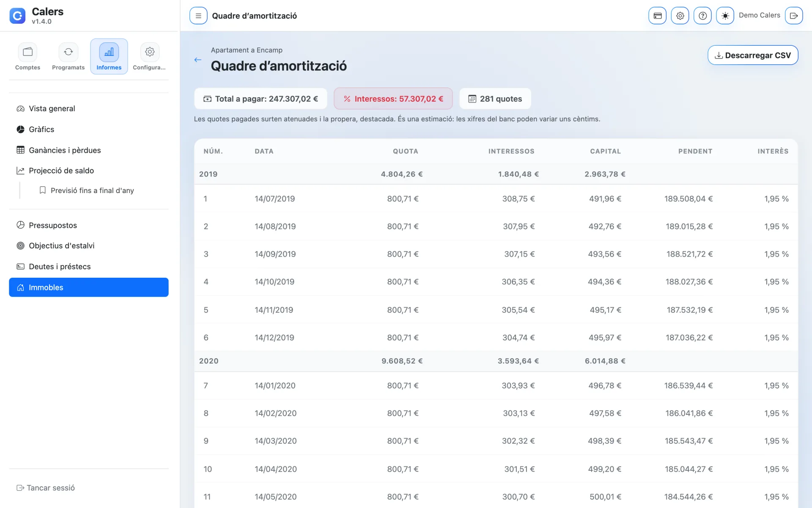This screenshot has height=508, width=812.
Task: Log out using the top-right exit icon
Action: (x=794, y=16)
